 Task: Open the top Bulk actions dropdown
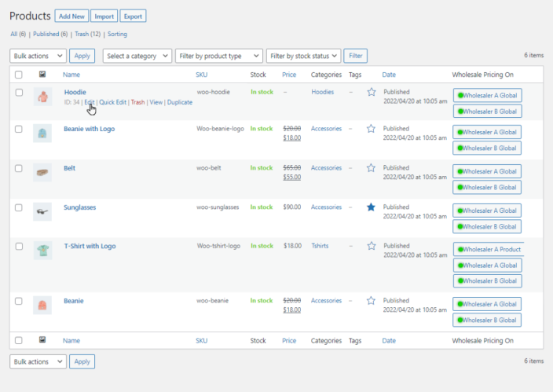(x=38, y=56)
